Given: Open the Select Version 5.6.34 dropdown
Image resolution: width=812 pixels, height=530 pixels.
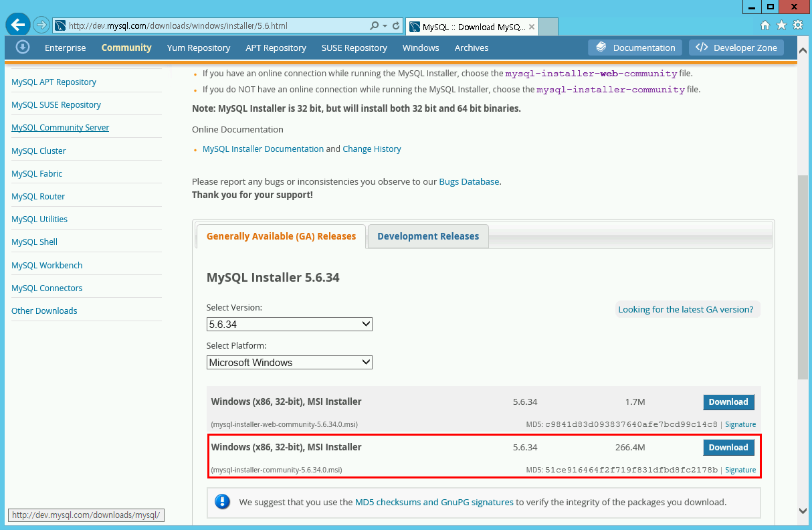Looking at the screenshot, I should 290,324.
